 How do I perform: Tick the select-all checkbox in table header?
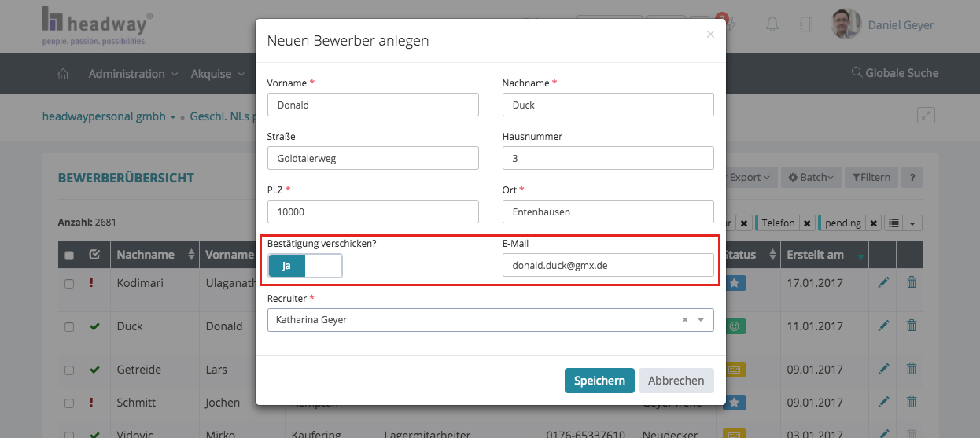point(69,256)
